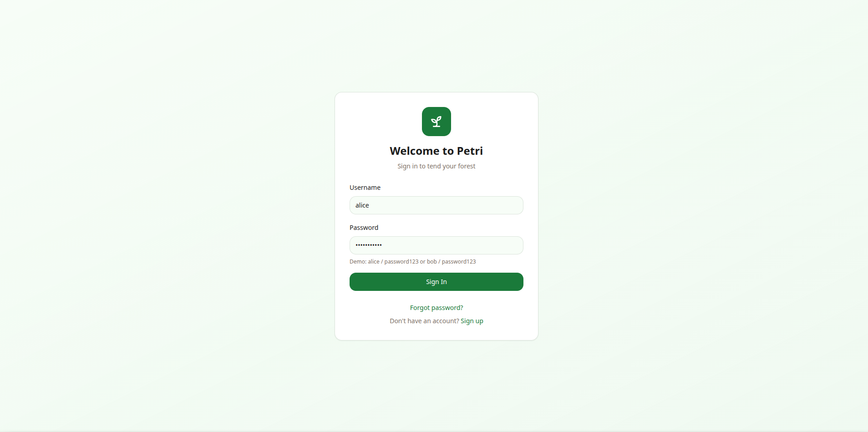Click the 'Sign in to tend your forest' subtitle
The image size is (868, 432).
click(436, 166)
